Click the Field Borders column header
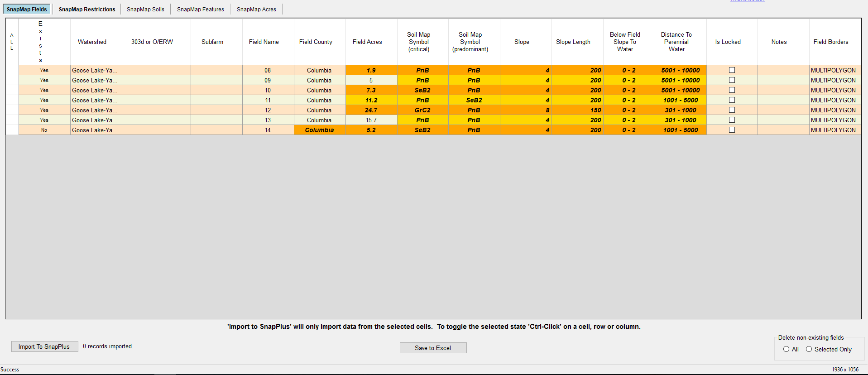Image resolution: width=868 pixels, height=375 pixels. pyautogui.click(x=835, y=42)
